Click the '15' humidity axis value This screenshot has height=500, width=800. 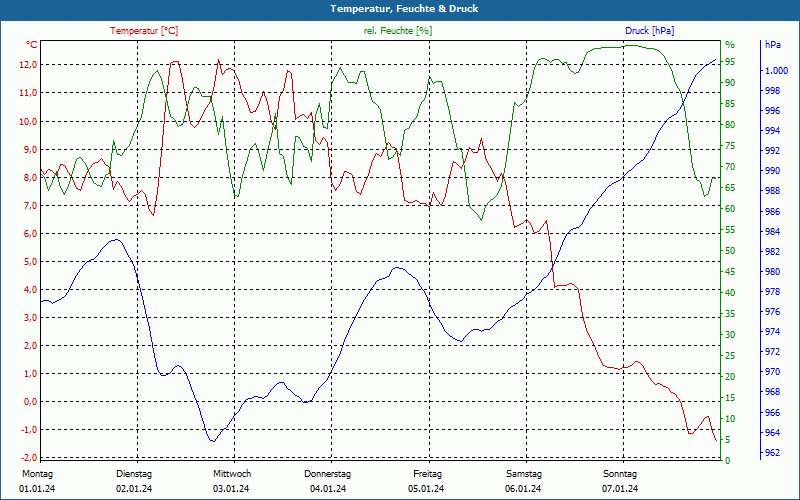(731, 398)
